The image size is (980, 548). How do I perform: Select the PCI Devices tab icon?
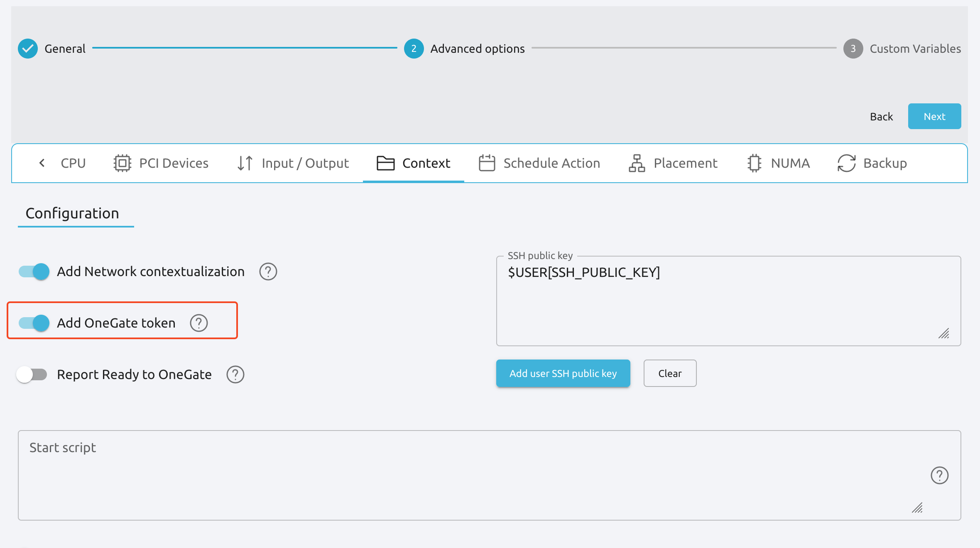pos(122,162)
